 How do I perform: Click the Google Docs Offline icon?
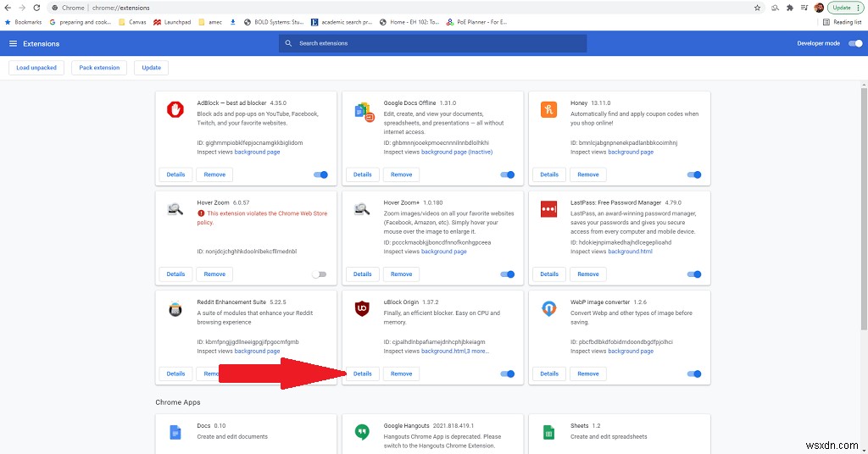pyautogui.click(x=364, y=112)
